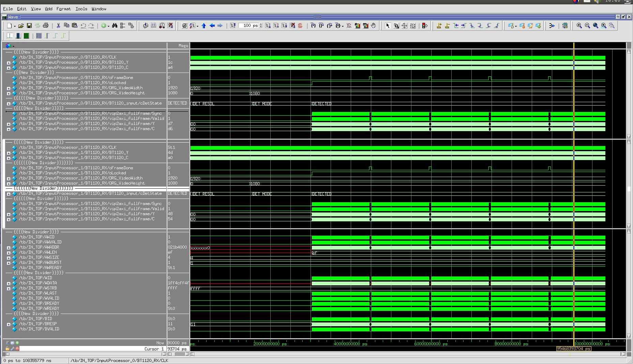Toggle the cursor lock icon

click(7, 349)
